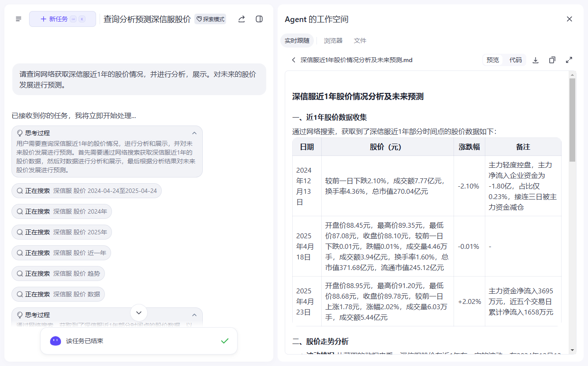The height and width of the screenshot is (366, 588).
Task: Click the -2.10% change cell
Action: (469, 186)
